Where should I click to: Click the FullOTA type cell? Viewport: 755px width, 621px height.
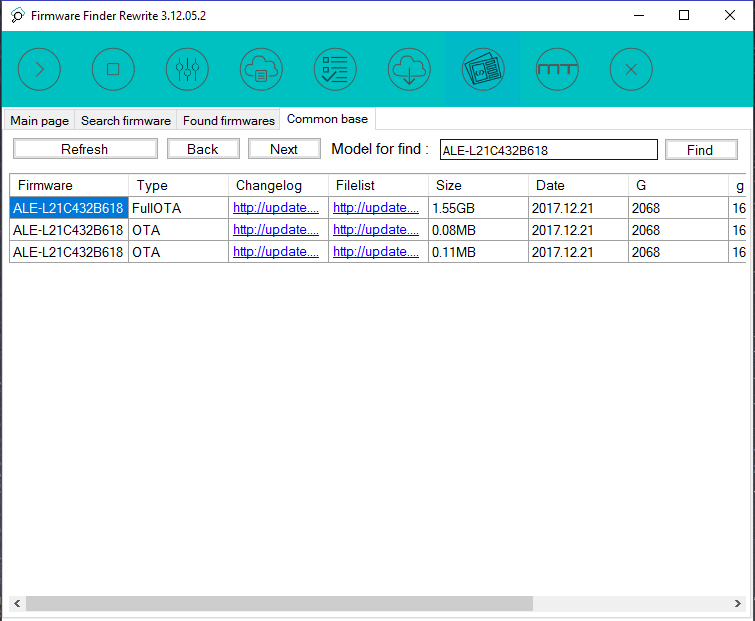(178, 208)
